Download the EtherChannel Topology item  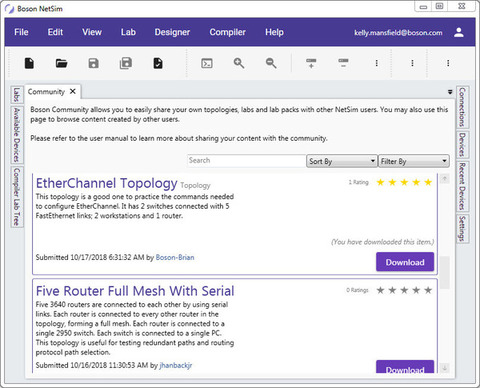(405, 262)
